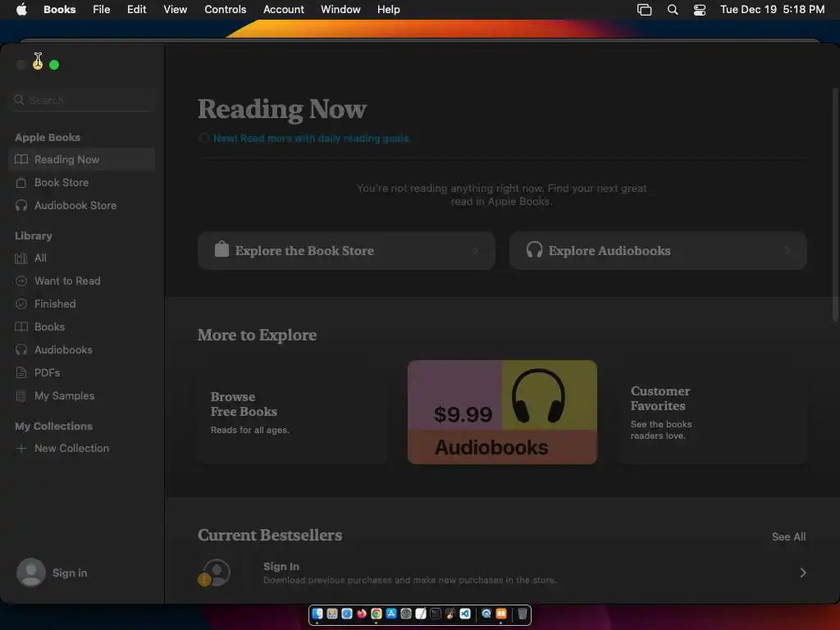
Task: Open the Book Store section
Action: [81, 182]
